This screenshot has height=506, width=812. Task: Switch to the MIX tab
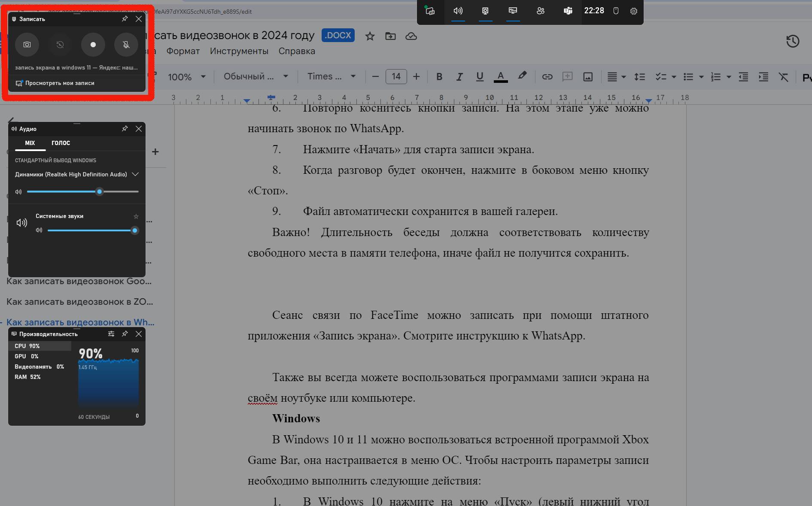click(x=30, y=143)
